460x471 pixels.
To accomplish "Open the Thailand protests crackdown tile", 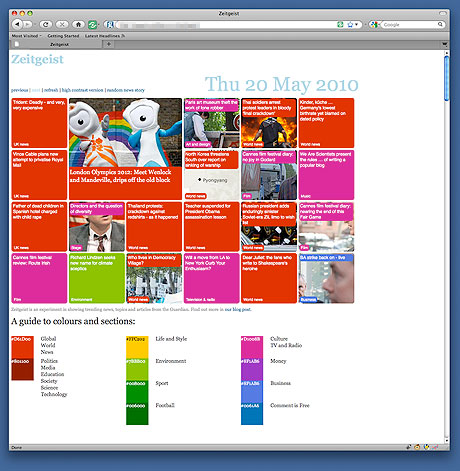I will tap(154, 227).
